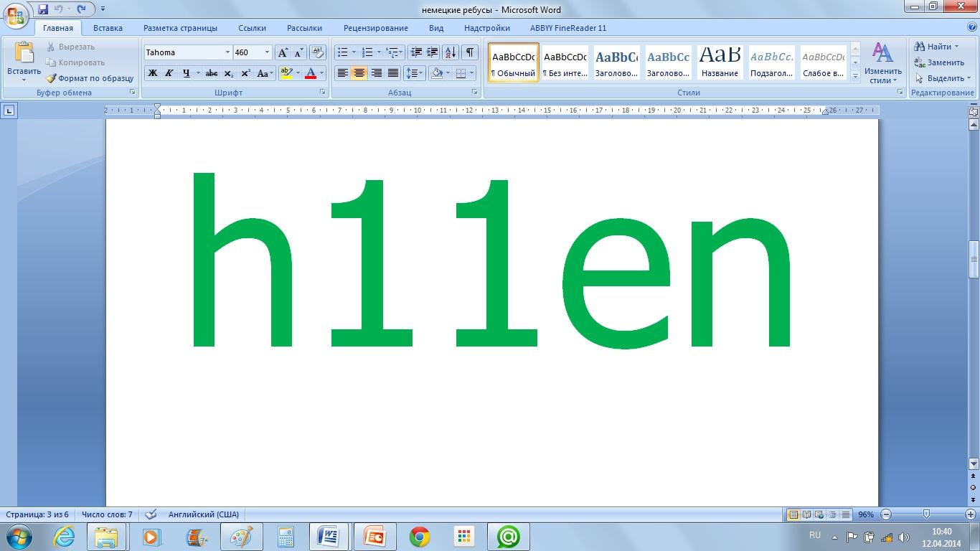
Task: Apply strikethrough formatting
Action: click(211, 73)
